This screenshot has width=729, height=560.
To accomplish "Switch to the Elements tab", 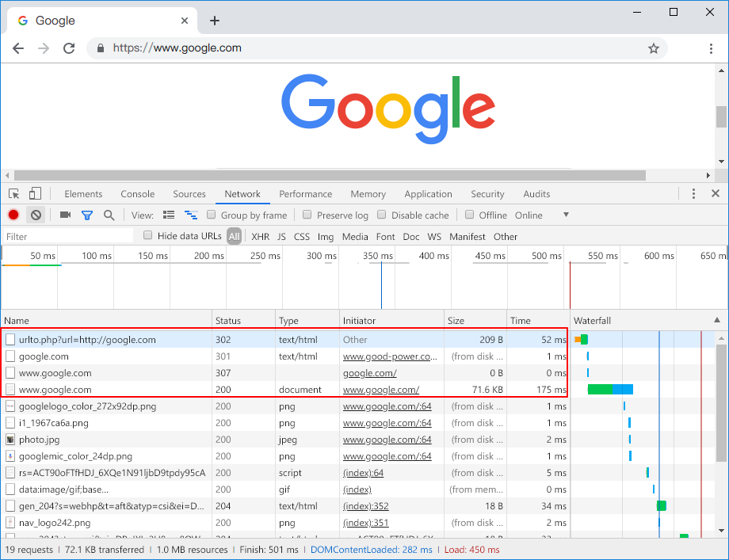I will click(83, 194).
